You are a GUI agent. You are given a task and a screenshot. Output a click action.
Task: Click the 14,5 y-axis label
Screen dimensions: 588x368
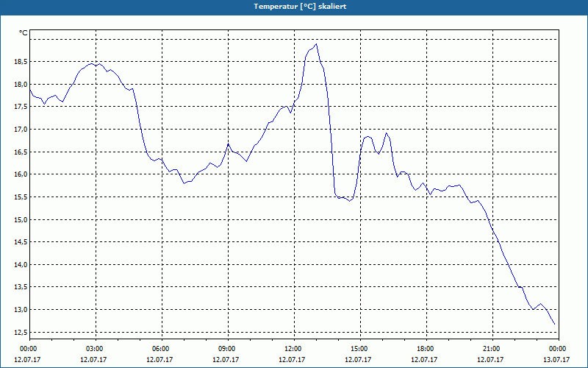(x=21, y=242)
